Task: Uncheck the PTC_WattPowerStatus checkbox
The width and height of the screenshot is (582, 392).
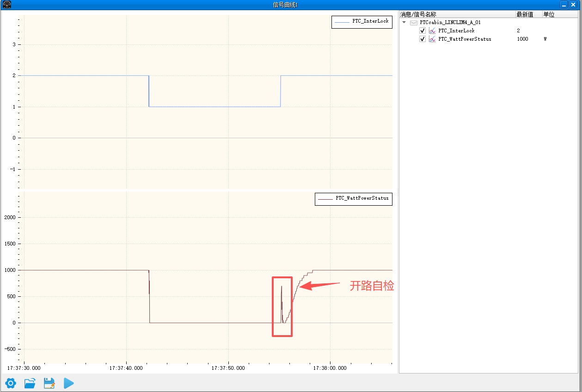Action: tap(423, 39)
